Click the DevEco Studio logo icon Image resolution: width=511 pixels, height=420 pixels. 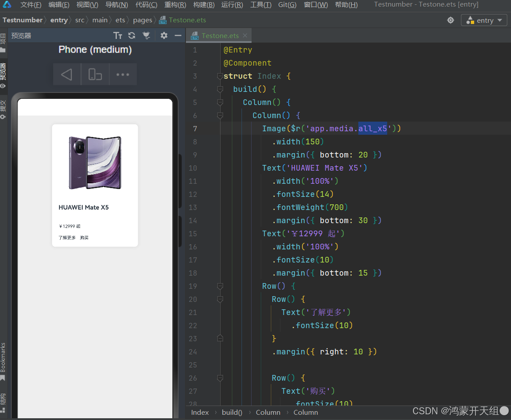(x=7, y=4)
